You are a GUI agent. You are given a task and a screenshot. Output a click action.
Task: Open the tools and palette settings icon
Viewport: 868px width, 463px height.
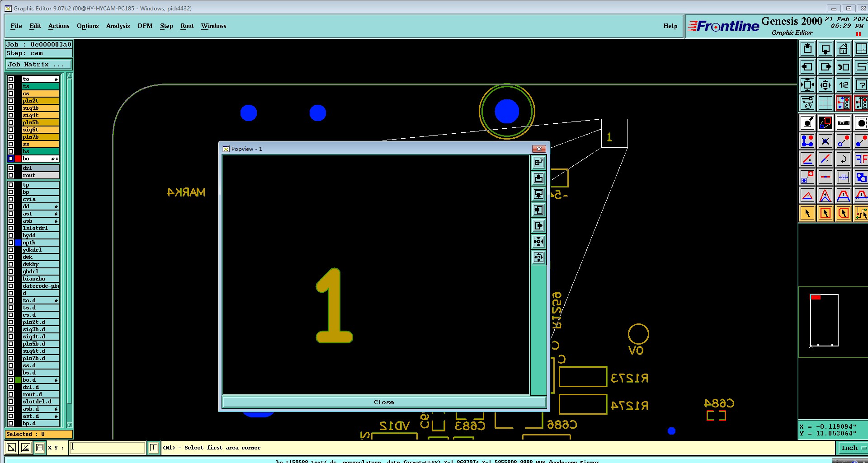click(x=807, y=103)
